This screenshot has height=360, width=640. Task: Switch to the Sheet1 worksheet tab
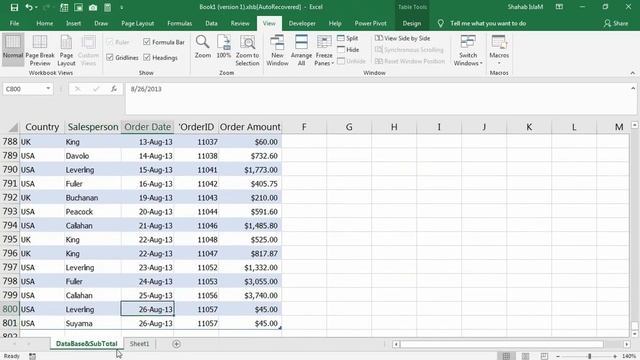point(140,344)
